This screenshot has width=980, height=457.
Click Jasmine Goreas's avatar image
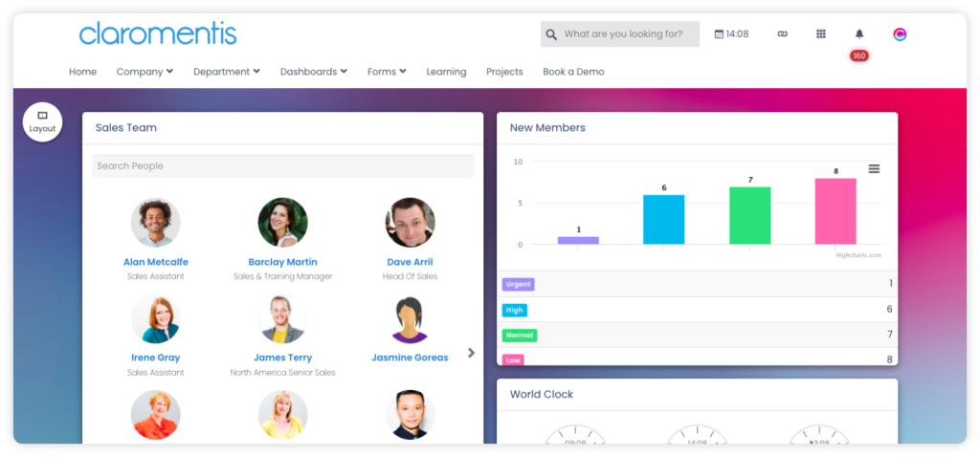click(x=410, y=319)
